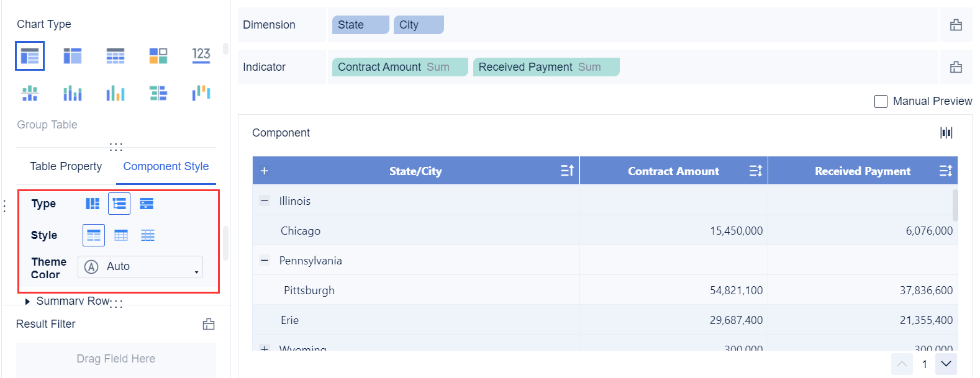The image size is (980, 378).
Task: Expand the Summary Row section
Action: [27, 301]
